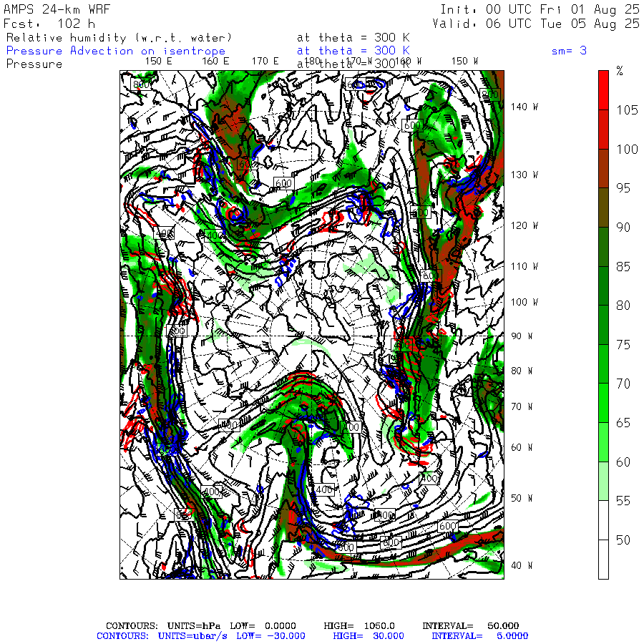Click the '75' color bar tick label
Screen dimensions: 644x644
click(623, 345)
